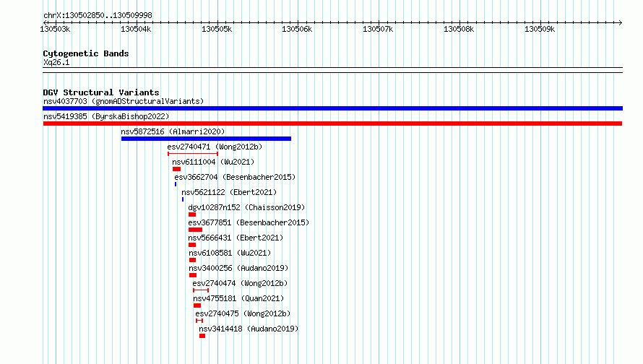Open the nsv5419385 (ByrskaBishop2022) label
The image size is (643, 364).
click(x=106, y=116)
